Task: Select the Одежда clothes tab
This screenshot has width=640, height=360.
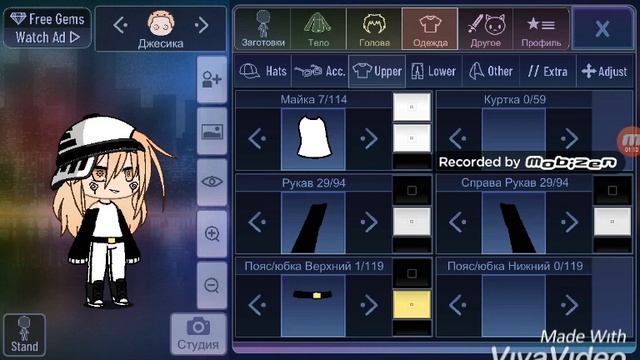Action: click(430, 29)
